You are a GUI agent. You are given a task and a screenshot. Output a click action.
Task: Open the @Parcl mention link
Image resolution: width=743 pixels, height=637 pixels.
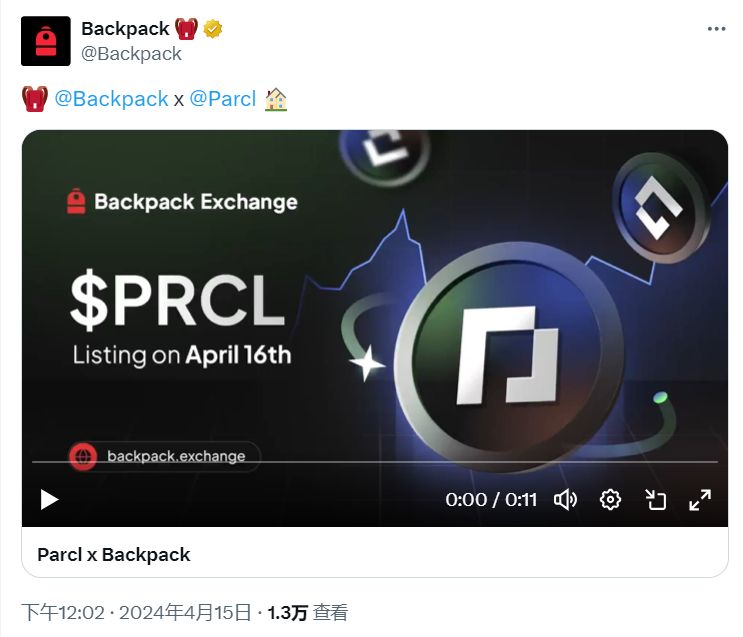223,99
